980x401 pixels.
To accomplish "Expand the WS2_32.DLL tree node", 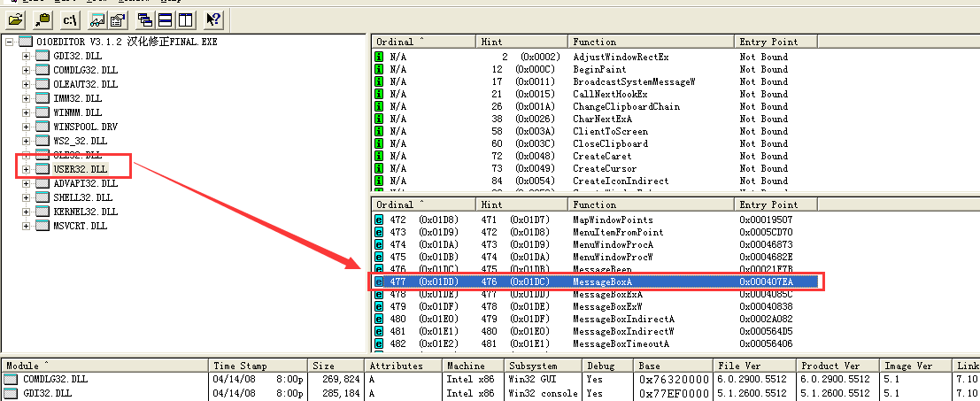I will click(x=26, y=141).
